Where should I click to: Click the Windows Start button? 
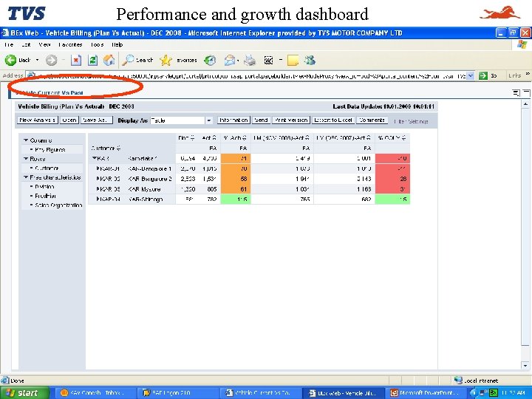point(25,392)
